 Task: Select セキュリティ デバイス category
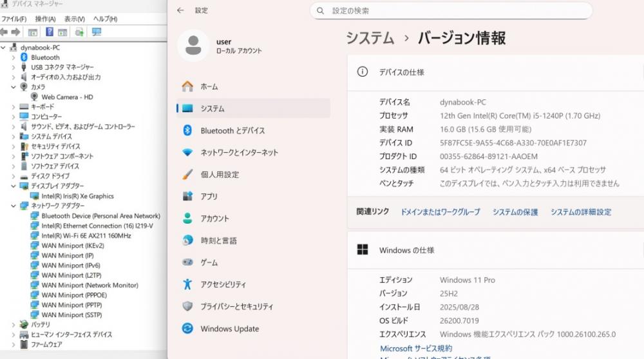point(55,146)
